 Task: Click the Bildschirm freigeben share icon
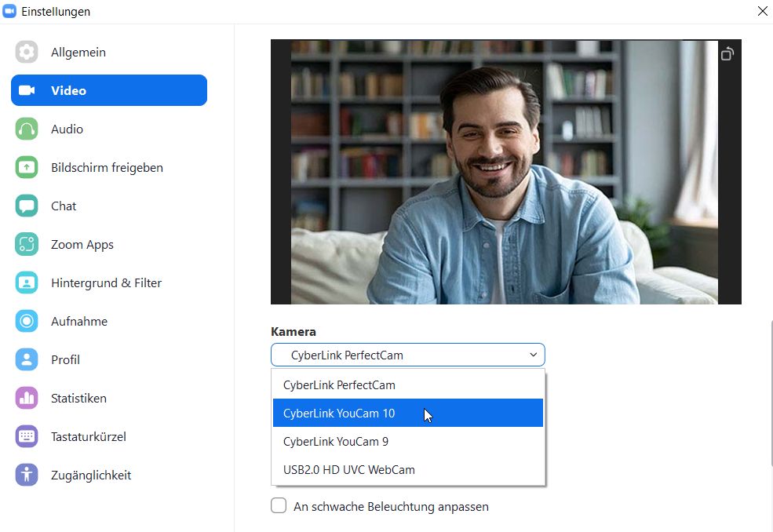tap(27, 167)
